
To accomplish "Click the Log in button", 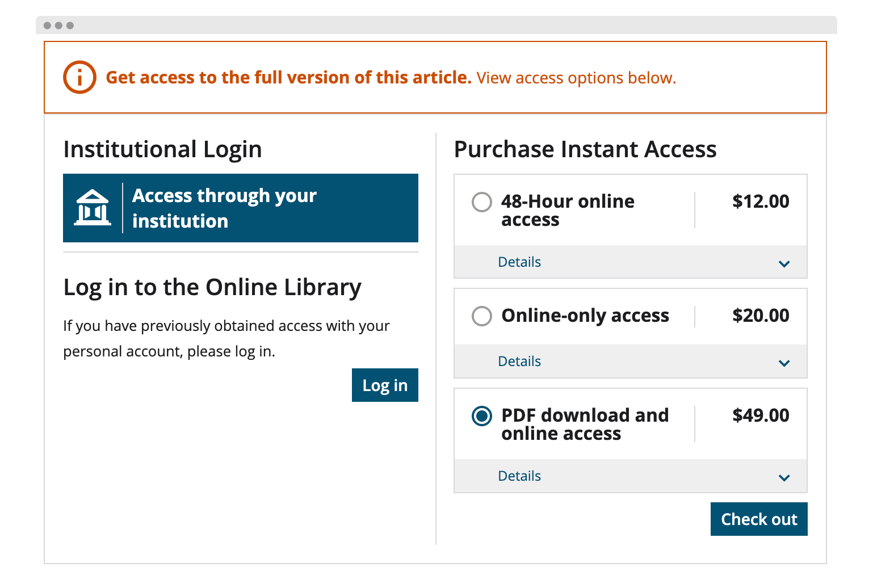I will tap(385, 385).
